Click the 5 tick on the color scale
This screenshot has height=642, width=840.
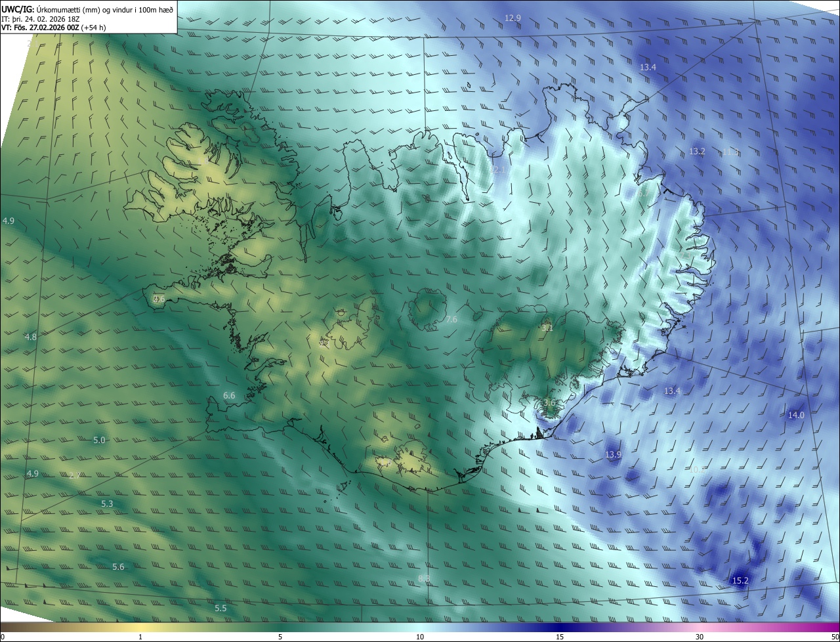tap(280, 637)
